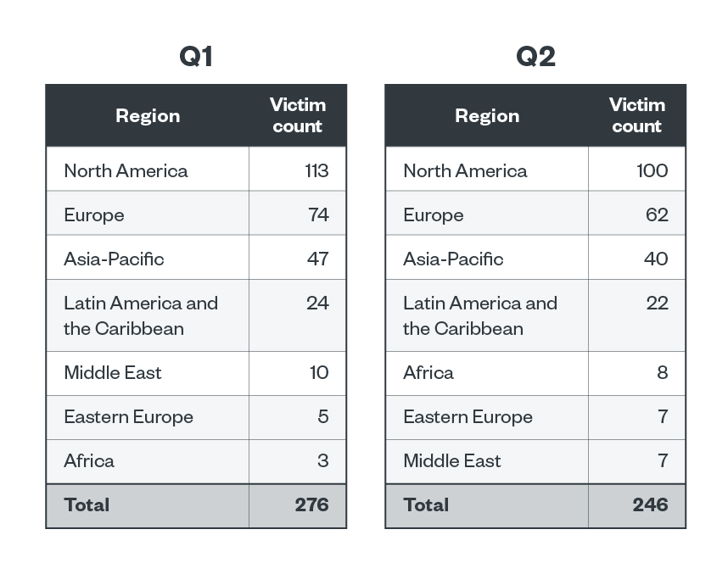Select the Europe cell in Q2 table
The height and width of the screenshot is (574, 728).
pos(434,215)
